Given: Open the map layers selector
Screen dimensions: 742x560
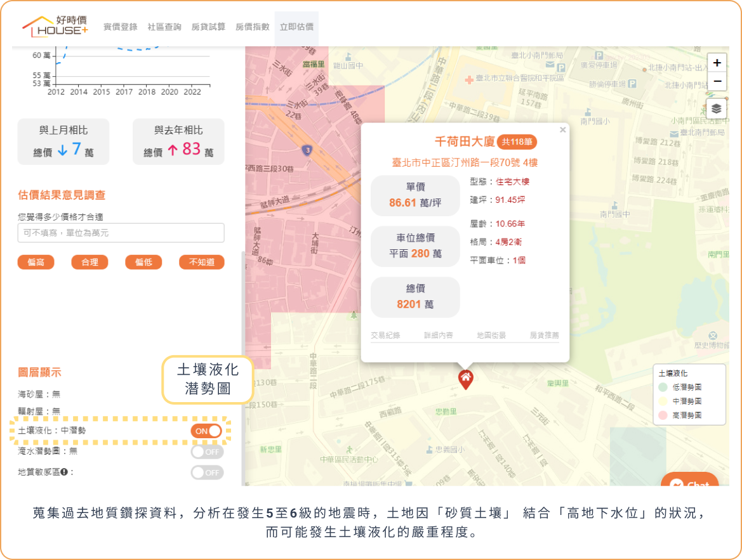Looking at the screenshot, I should coord(717,108).
